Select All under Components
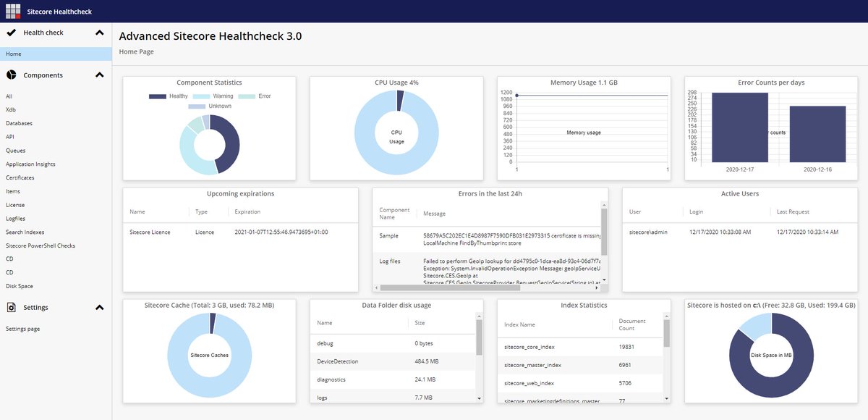Viewport: 868px width, 420px height. 9,96
